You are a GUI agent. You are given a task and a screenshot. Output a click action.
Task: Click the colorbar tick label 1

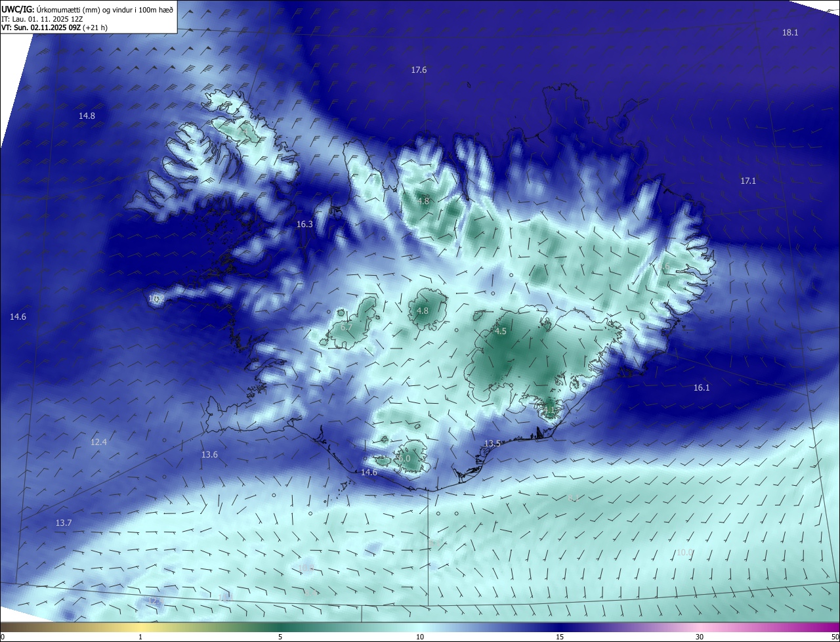140,637
